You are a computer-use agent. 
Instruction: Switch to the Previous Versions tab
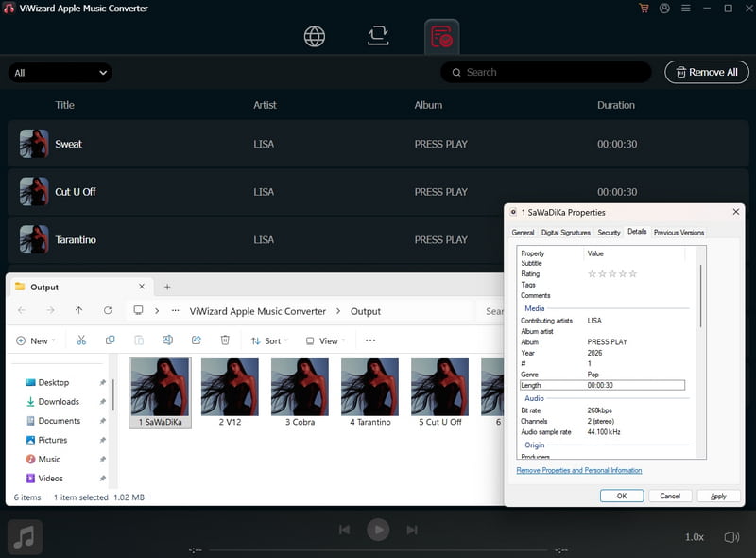[x=679, y=232]
